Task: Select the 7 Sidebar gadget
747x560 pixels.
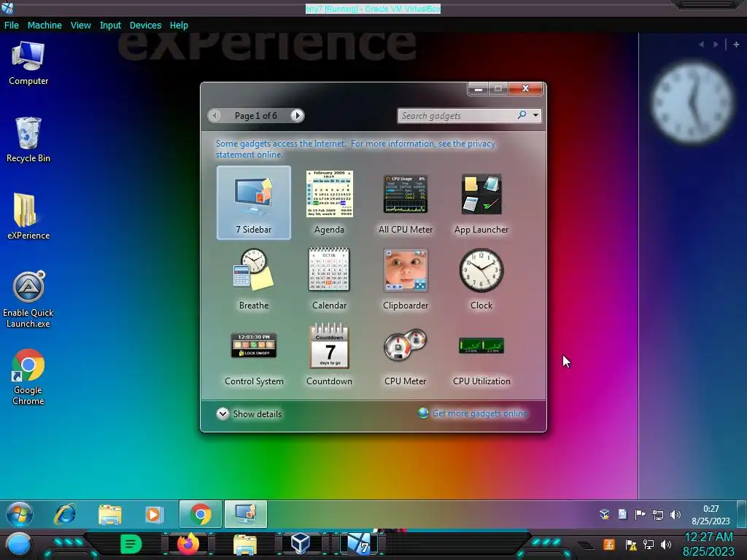Action: click(253, 203)
